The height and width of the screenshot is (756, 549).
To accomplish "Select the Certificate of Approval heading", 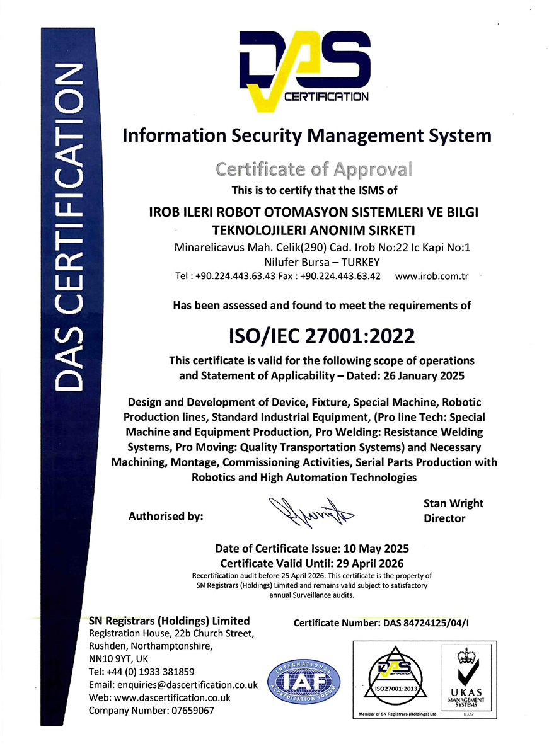I will point(314,169).
